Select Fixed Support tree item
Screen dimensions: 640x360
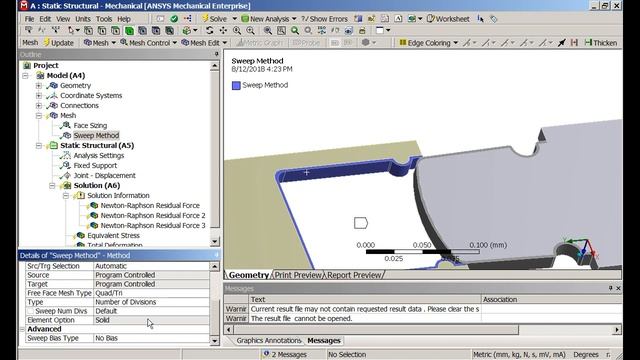point(95,165)
